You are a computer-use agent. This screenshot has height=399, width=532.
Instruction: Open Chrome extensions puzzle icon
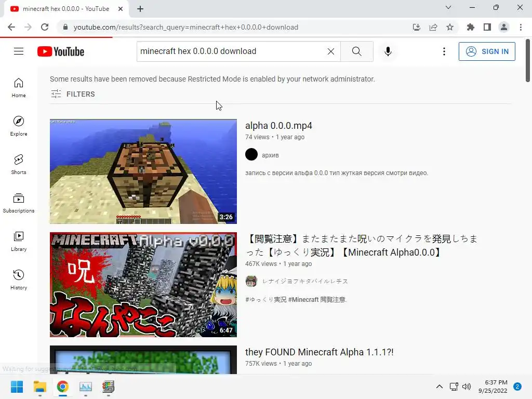coord(470,27)
